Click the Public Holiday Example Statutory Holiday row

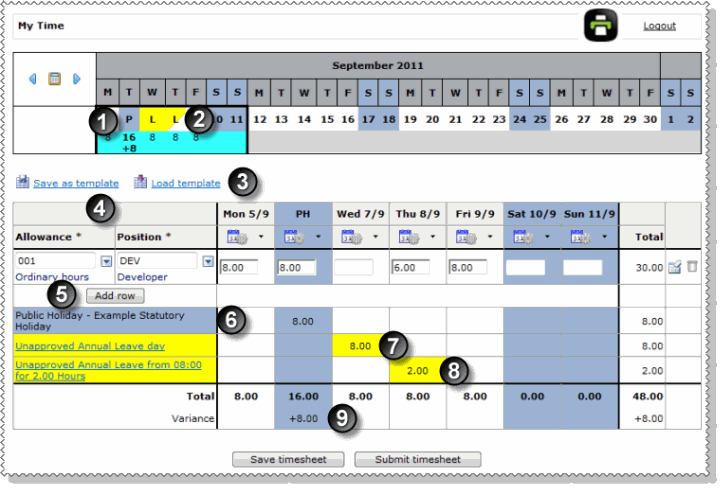tap(115, 321)
